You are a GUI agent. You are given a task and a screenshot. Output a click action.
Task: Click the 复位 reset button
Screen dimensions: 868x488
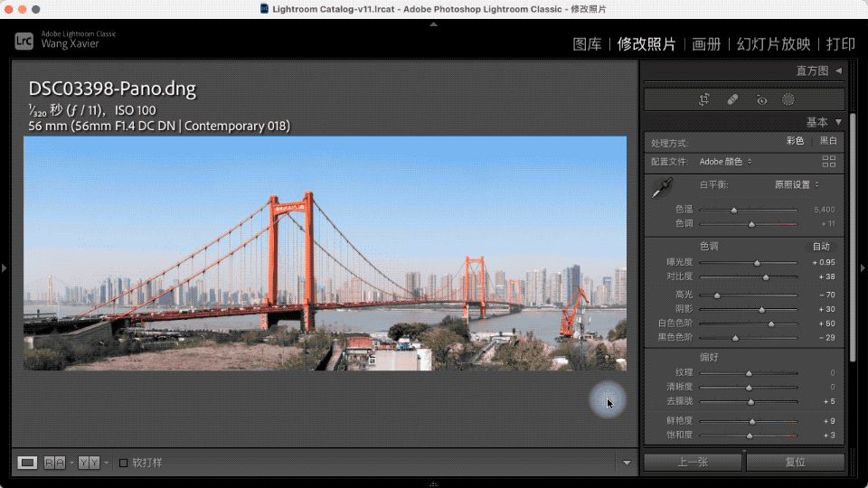(795, 463)
